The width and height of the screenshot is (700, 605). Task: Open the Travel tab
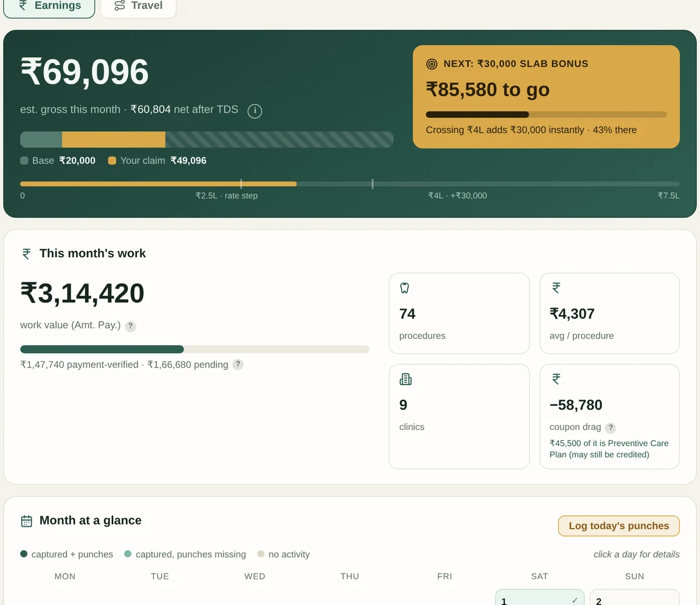click(138, 7)
